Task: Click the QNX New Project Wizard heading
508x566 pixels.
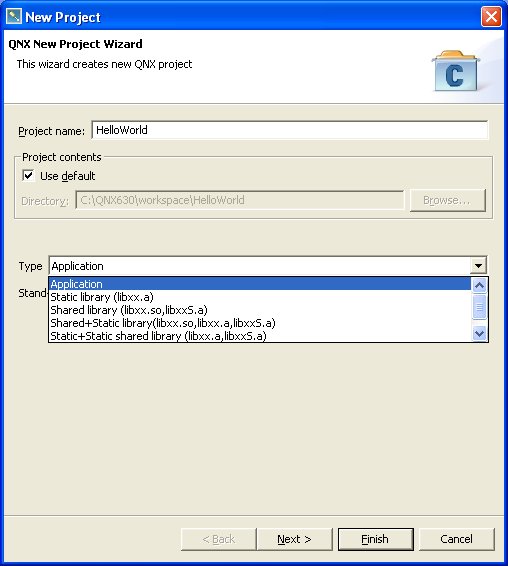Action: coord(75,44)
